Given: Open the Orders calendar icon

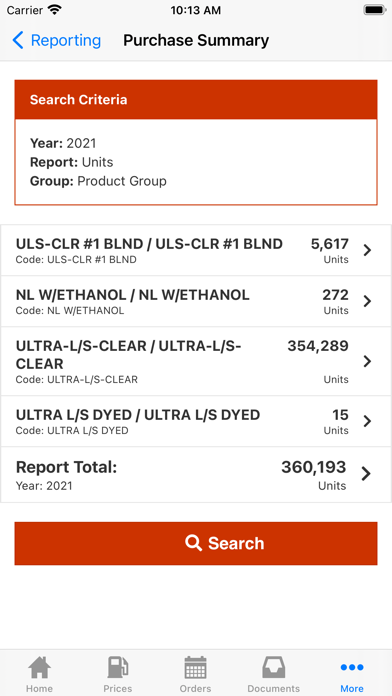Looking at the screenshot, I should point(195,667).
